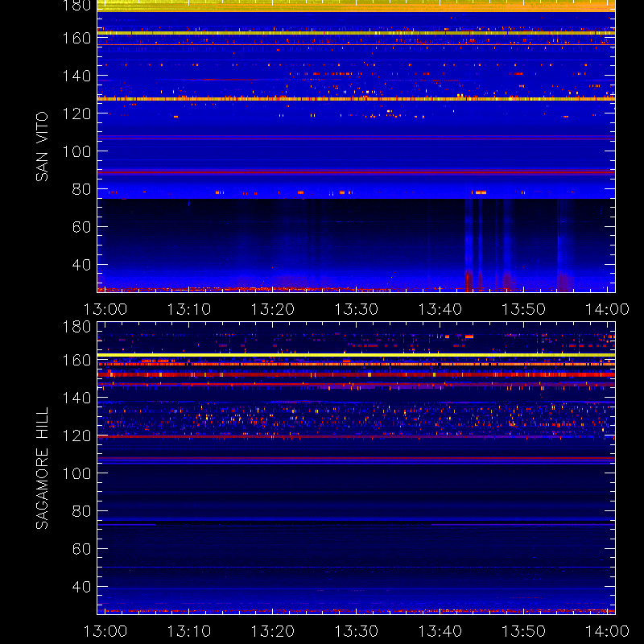Pick the 140 label on Sagamore Hill axis
644x644 pixels.
coord(76,398)
